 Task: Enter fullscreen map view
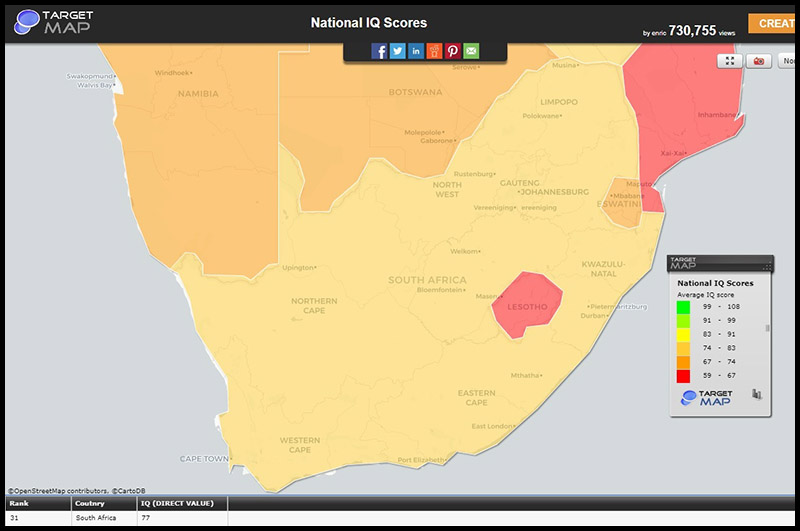(x=731, y=61)
